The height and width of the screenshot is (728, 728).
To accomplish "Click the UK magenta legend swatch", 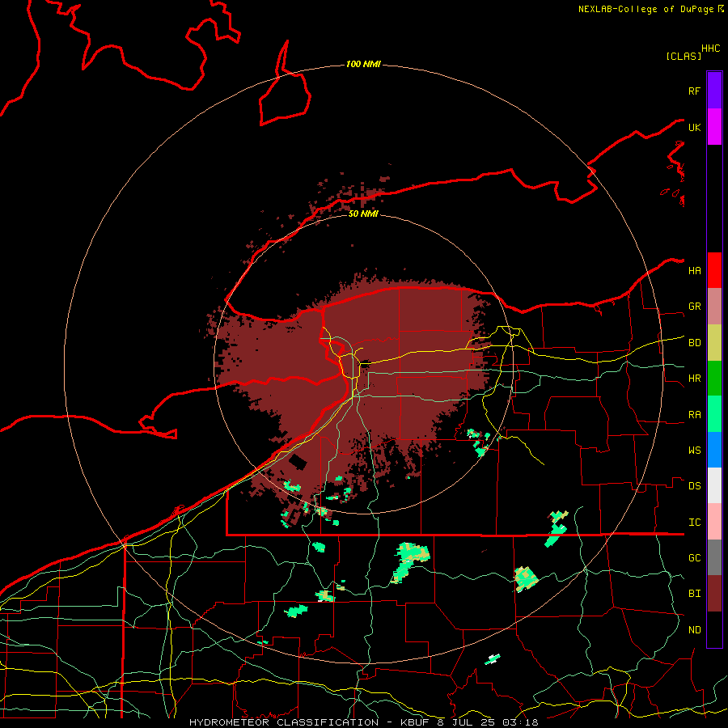I will (x=714, y=127).
